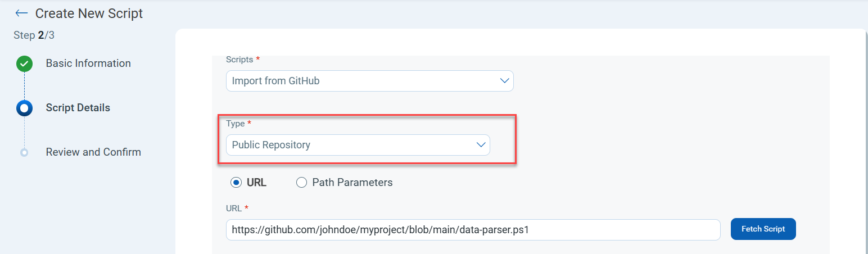The width and height of the screenshot is (868, 254).
Task: Click the Path Parameters option label
Action: point(352,183)
